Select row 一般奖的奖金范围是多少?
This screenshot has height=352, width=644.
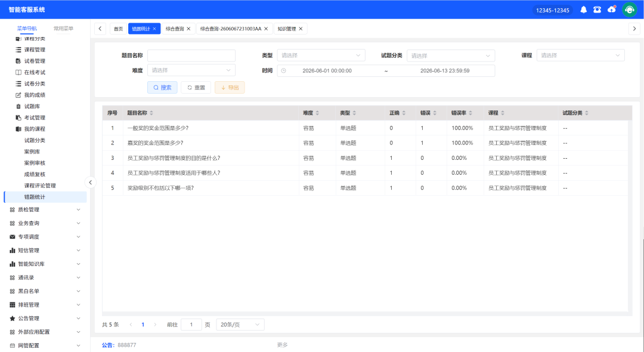(365, 128)
